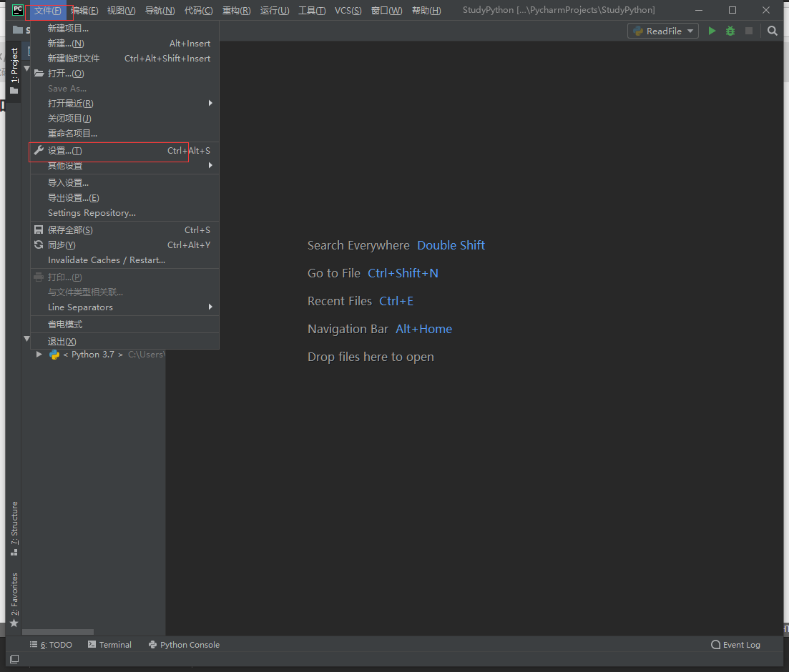The width and height of the screenshot is (789, 672).
Task: Open the VCS(S) menu
Action: (348, 11)
